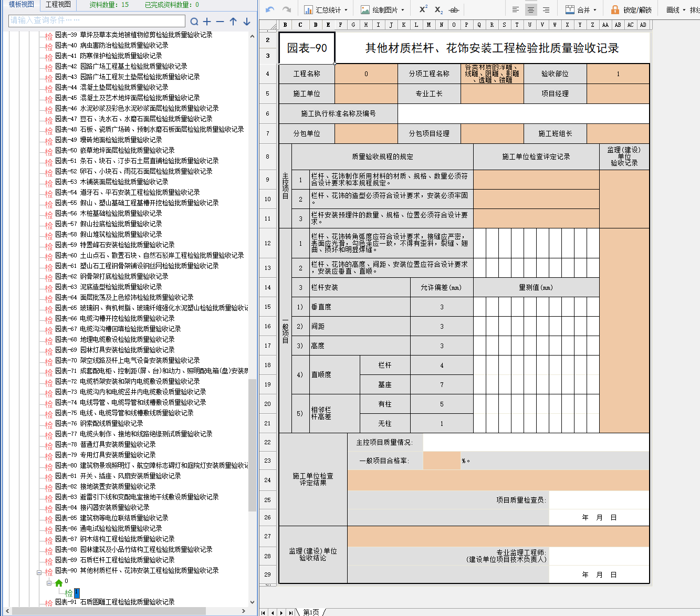Center-align the cell text

[x=531, y=9]
